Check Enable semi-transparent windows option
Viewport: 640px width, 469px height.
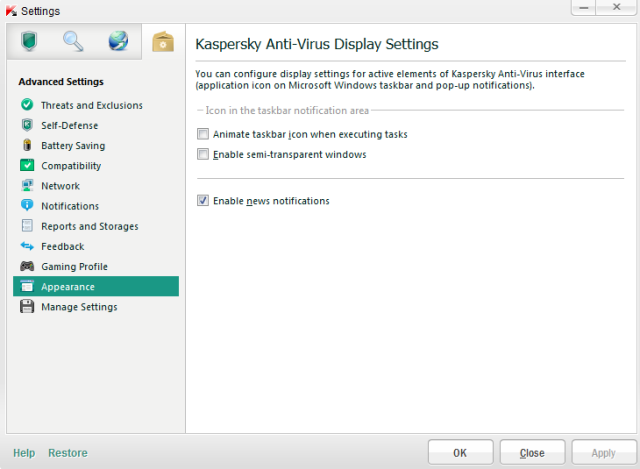(203, 154)
